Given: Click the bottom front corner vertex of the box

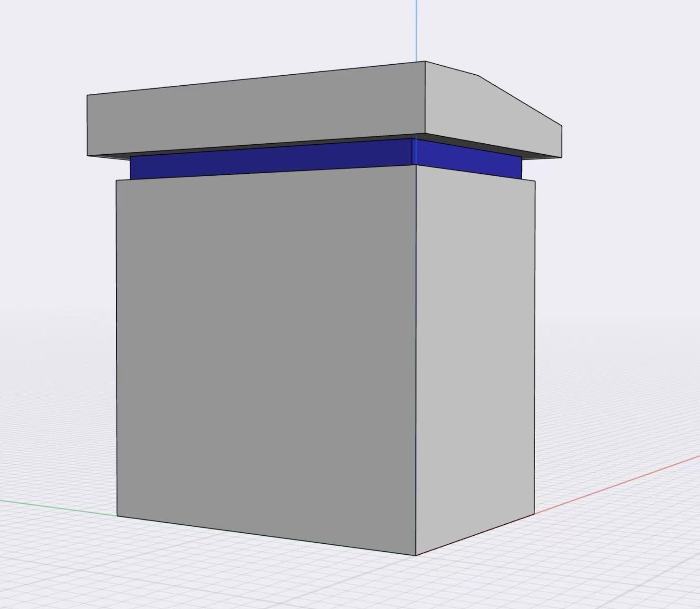Looking at the screenshot, I should click(x=416, y=555).
